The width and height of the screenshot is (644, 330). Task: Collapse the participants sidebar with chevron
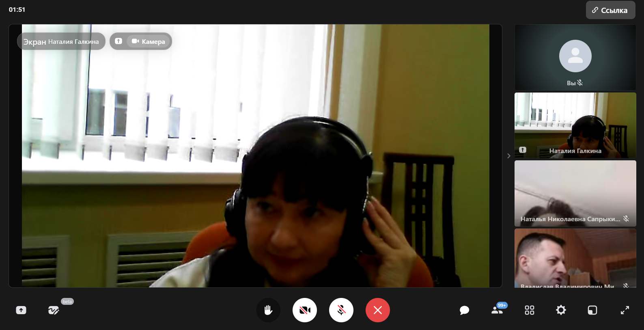509,156
